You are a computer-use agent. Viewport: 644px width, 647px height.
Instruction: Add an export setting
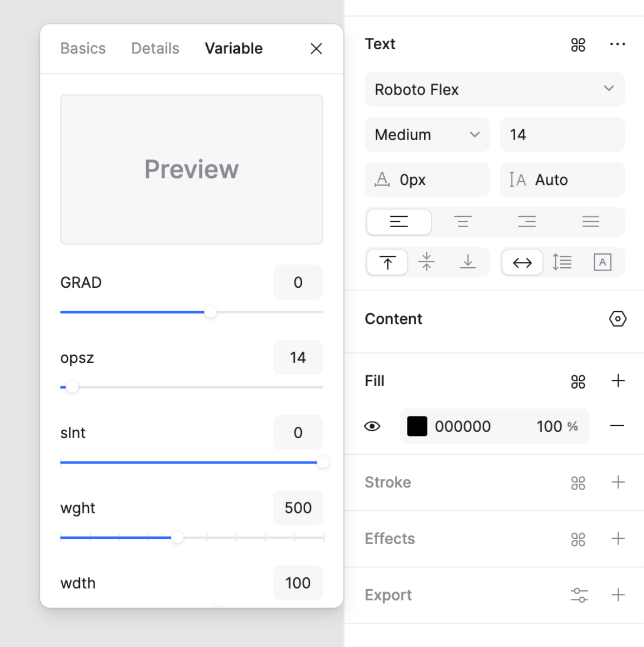618,595
